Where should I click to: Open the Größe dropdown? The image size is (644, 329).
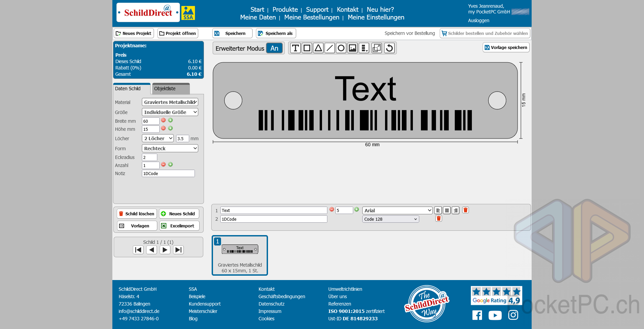click(170, 112)
